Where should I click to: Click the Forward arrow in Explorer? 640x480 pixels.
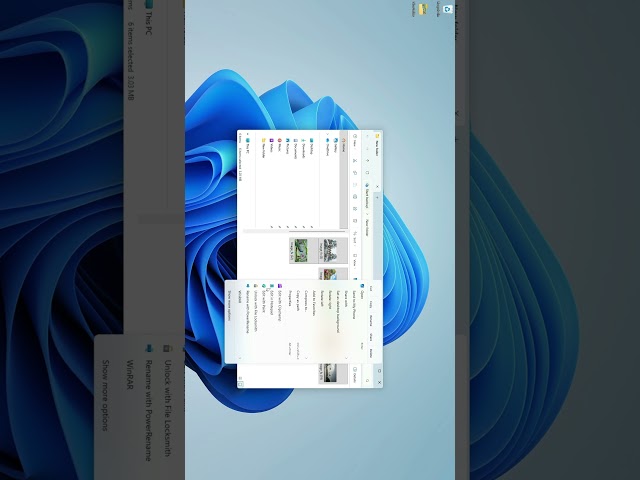click(x=367, y=148)
